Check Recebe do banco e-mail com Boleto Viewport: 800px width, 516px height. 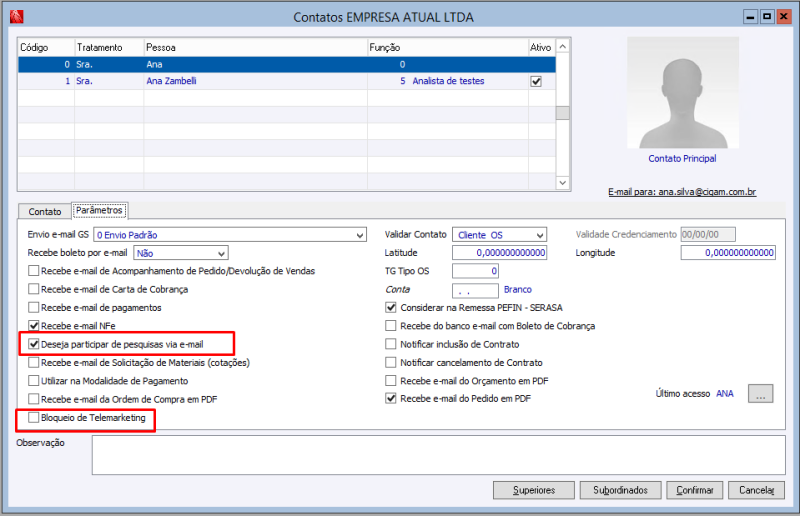391,326
